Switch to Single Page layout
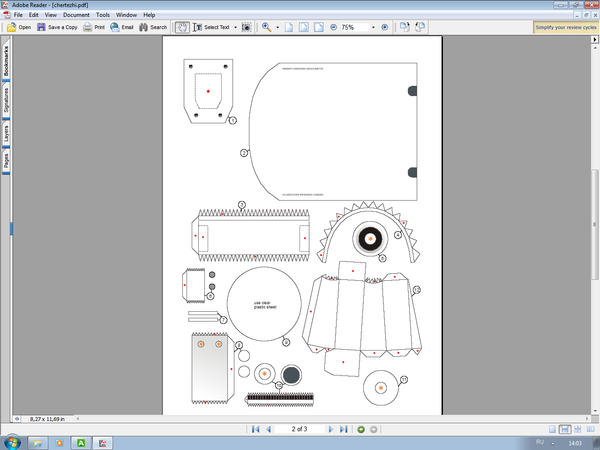This screenshot has width=600, height=450. 552,429
